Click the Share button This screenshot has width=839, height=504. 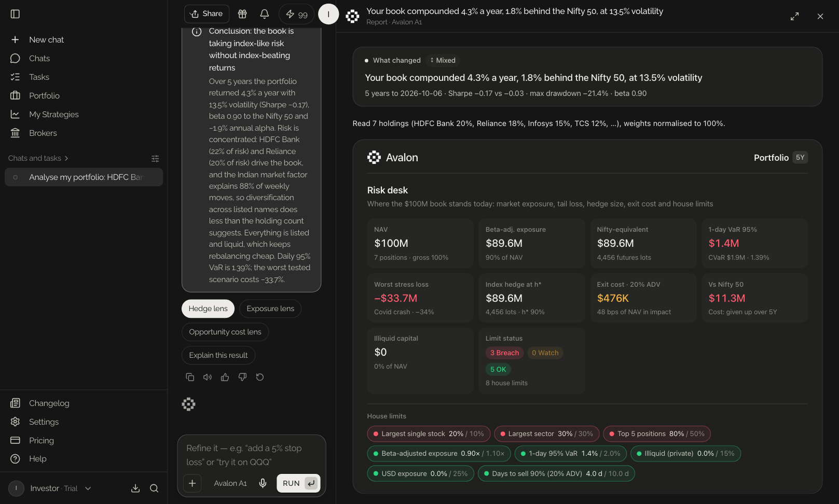point(207,14)
